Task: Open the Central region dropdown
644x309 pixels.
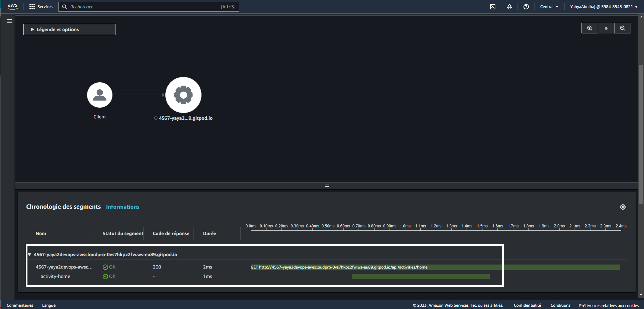Action: point(549,7)
